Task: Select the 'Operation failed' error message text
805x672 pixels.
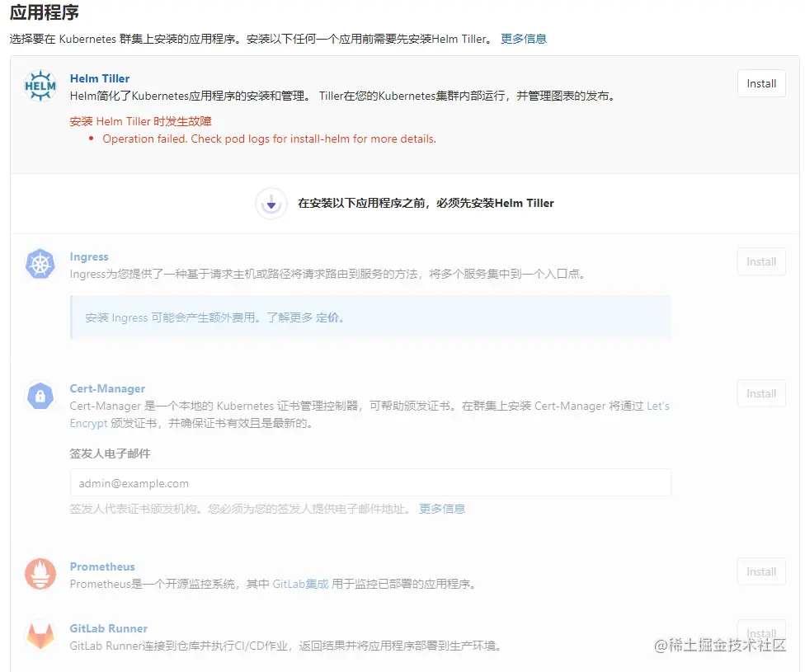Action: [x=269, y=139]
